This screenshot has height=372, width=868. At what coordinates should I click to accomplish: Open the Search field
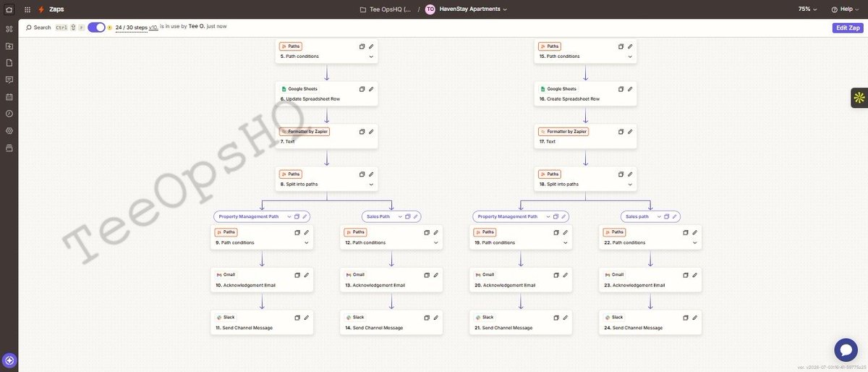tap(38, 28)
